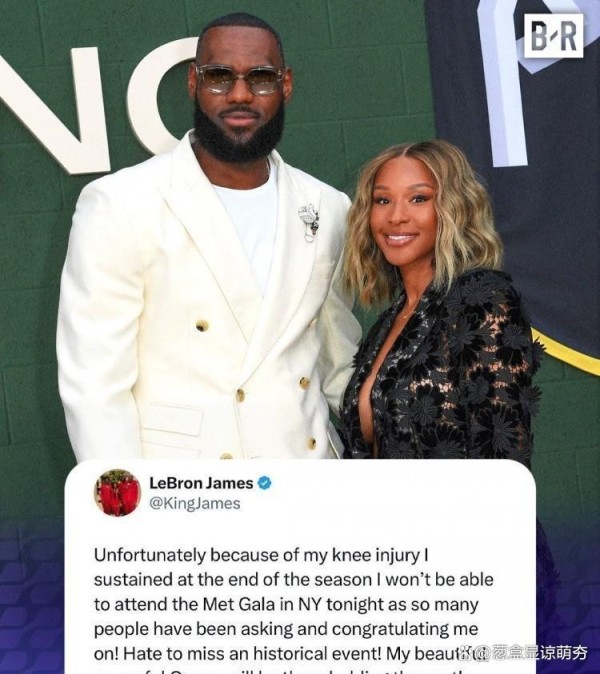Click the Weibo watermark logo near bottom
Image resolution: width=600 pixels, height=674 pixels.
474,654
